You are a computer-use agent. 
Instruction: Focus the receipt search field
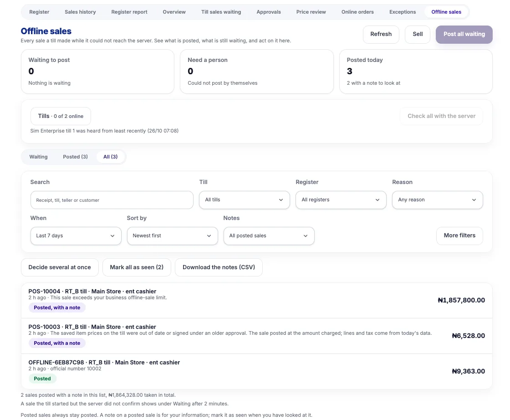(112, 200)
